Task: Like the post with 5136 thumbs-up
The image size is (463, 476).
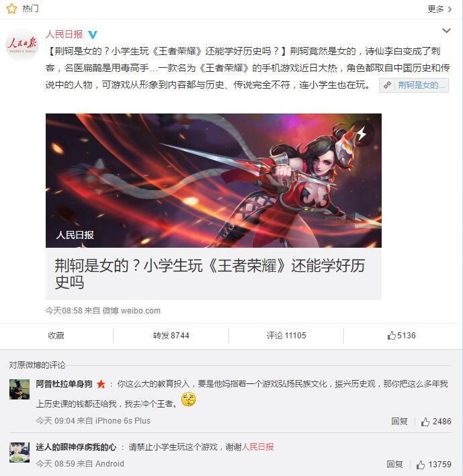Action: (x=401, y=336)
